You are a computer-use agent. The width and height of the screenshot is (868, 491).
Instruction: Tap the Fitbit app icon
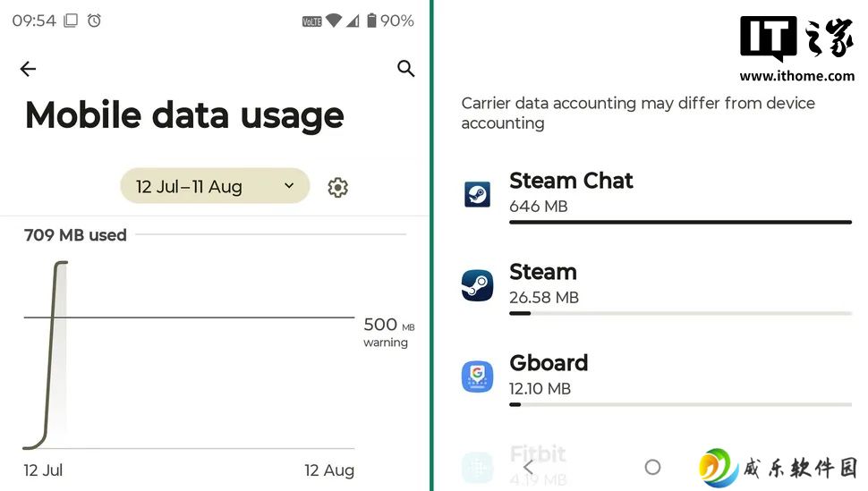pyautogui.click(x=477, y=468)
